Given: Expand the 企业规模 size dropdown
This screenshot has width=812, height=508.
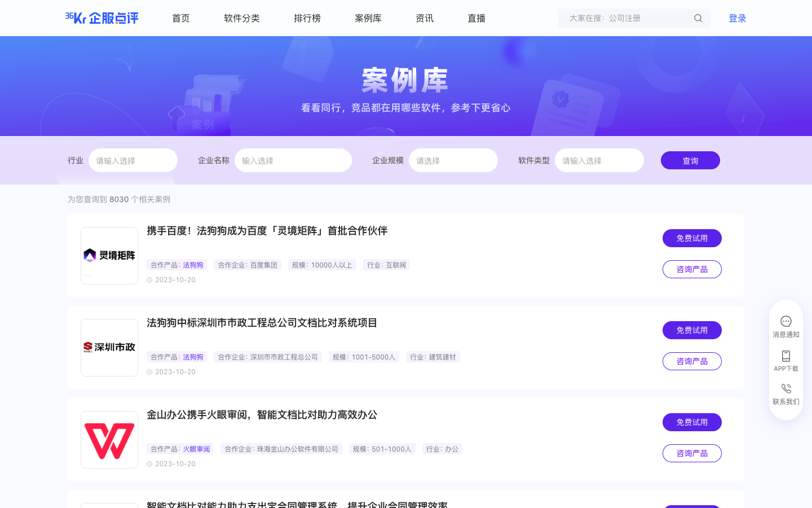Looking at the screenshot, I should click(453, 160).
